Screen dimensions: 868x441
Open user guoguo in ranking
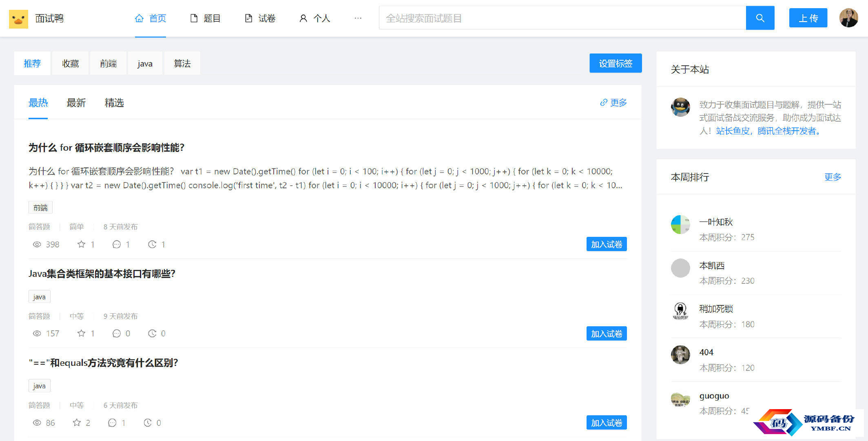[714, 396]
